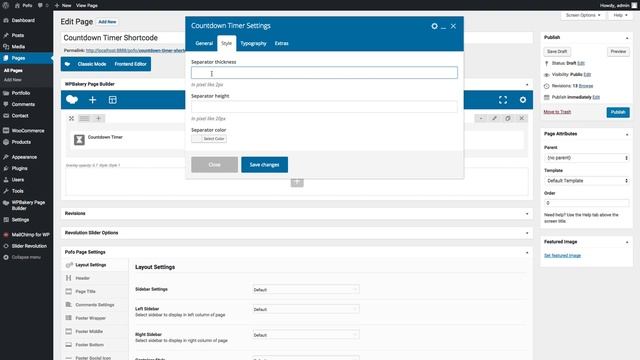Open the WooCommerce sidebar menu
This screenshot has width=640, height=360.
coord(27,131)
